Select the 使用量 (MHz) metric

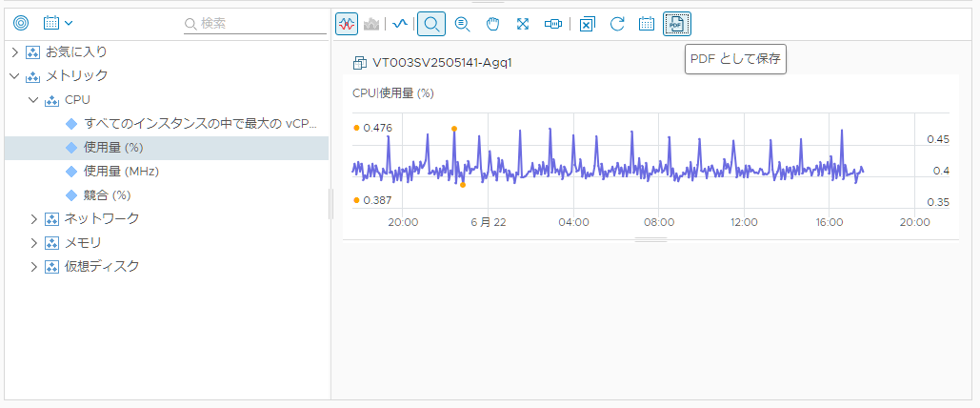[121, 171]
